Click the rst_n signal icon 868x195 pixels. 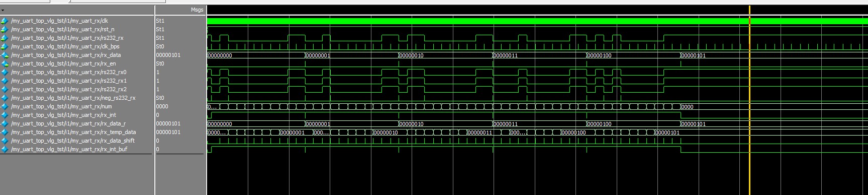(x=5, y=29)
